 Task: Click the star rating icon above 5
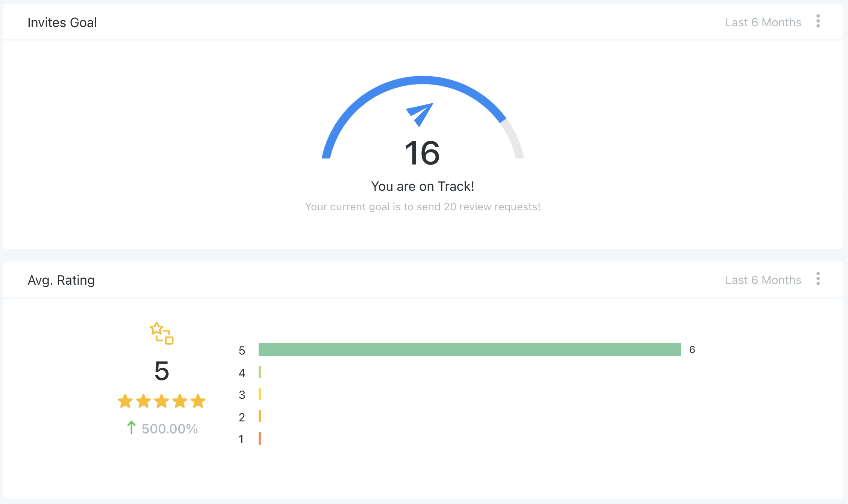pyautogui.click(x=162, y=333)
